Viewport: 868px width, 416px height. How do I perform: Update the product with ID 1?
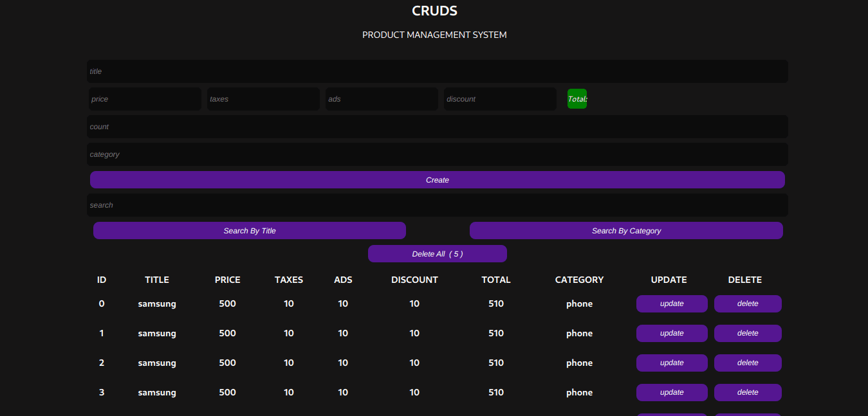click(x=672, y=333)
